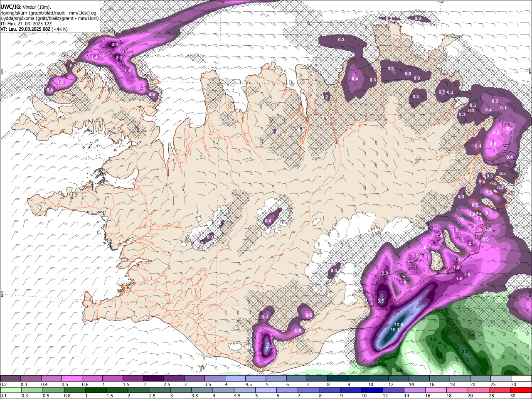Click the UWC/IG title text
The height and width of the screenshot is (399, 532).
(x=10, y=7)
